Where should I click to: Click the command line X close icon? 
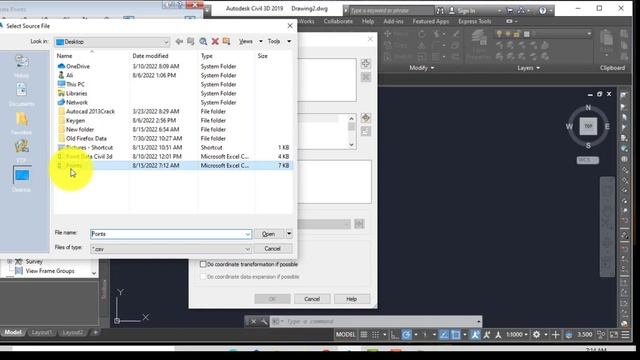253,322
